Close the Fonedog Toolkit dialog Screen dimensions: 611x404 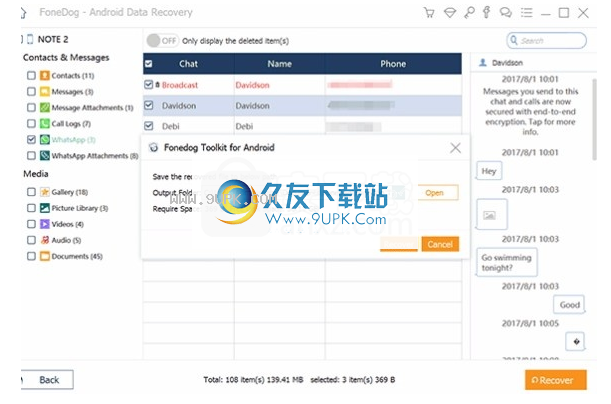[455, 148]
